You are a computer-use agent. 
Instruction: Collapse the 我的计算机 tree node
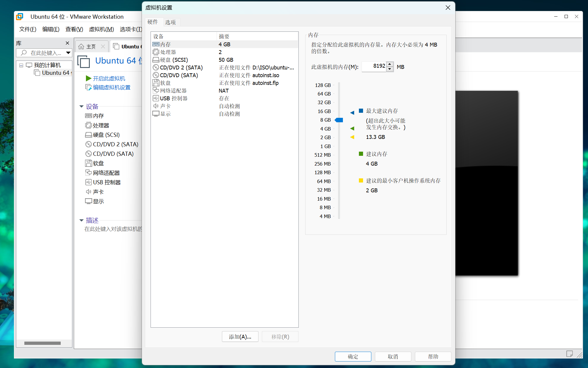click(21, 65)
